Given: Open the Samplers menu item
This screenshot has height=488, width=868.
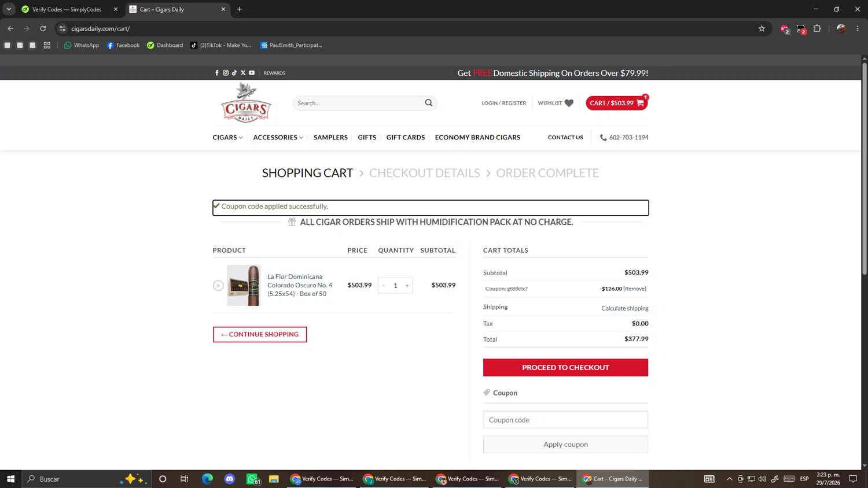Looking at the screenshot, I should click(330, 138).
